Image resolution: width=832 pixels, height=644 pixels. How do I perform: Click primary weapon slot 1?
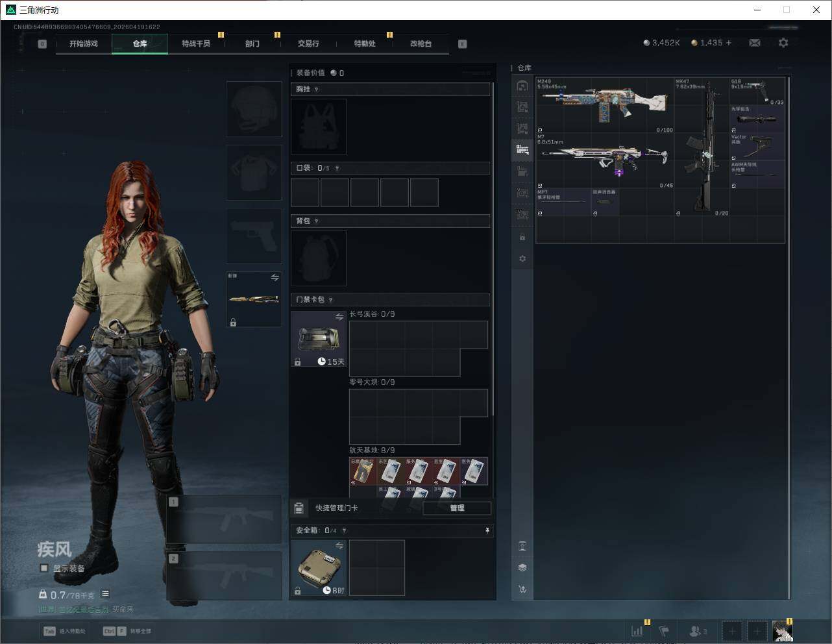click(224, 519)
